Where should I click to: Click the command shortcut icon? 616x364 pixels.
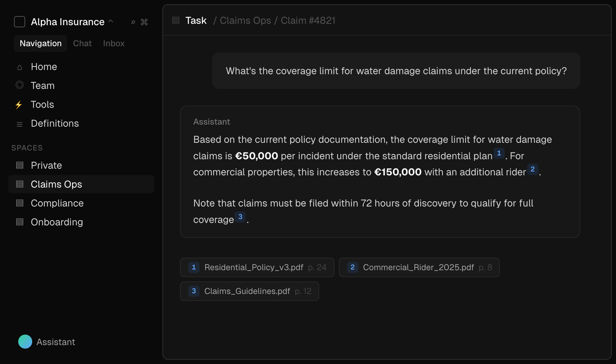144,22
